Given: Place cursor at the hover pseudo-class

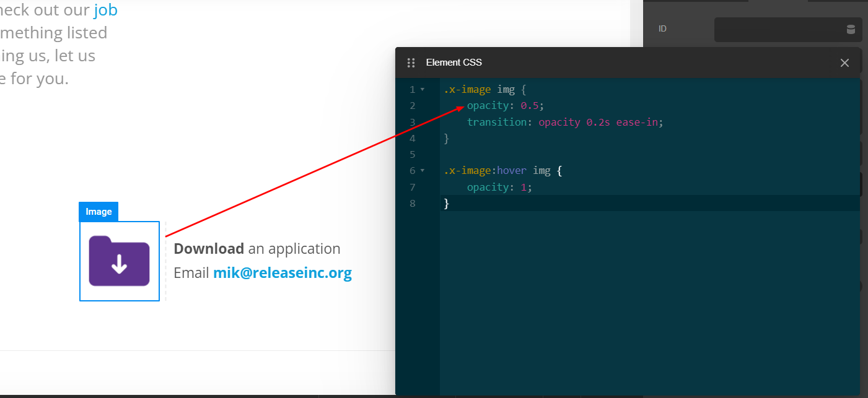Looking at the screenshot, I should tap(512, 171).
